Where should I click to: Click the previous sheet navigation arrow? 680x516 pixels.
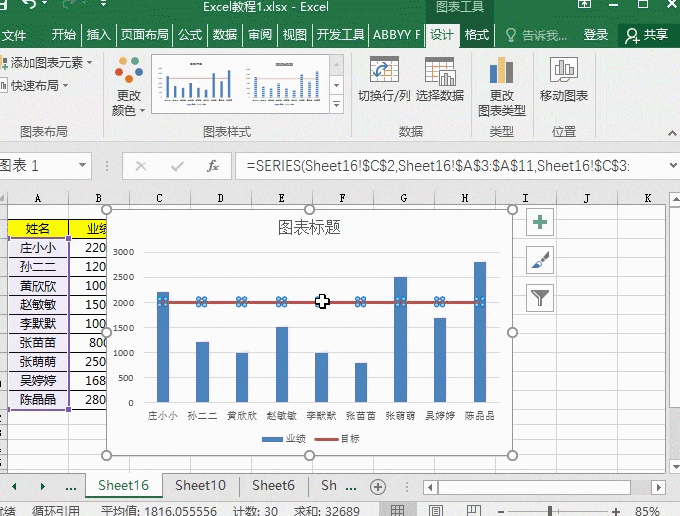(14, 487)
